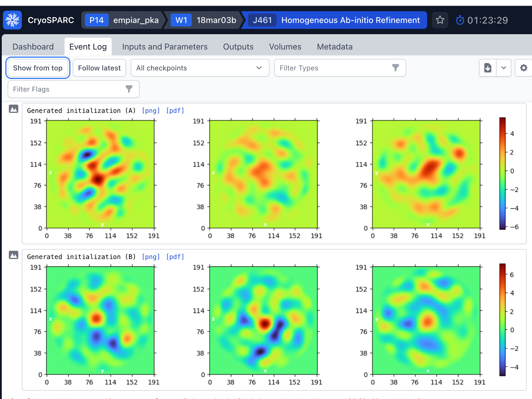The height and width of the screenshot is (399, 532).
Task: Click the initialization (A) color bar
Action: tap(502, 173)
